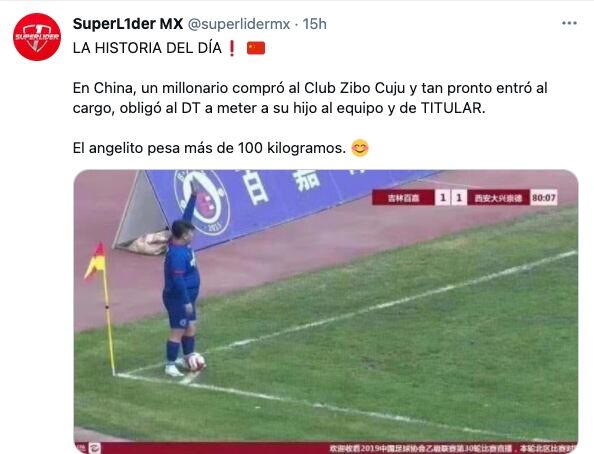Click the home team name on the scoreboard
The width and height of the screenshot is (594, 454).
pos(403,198)
